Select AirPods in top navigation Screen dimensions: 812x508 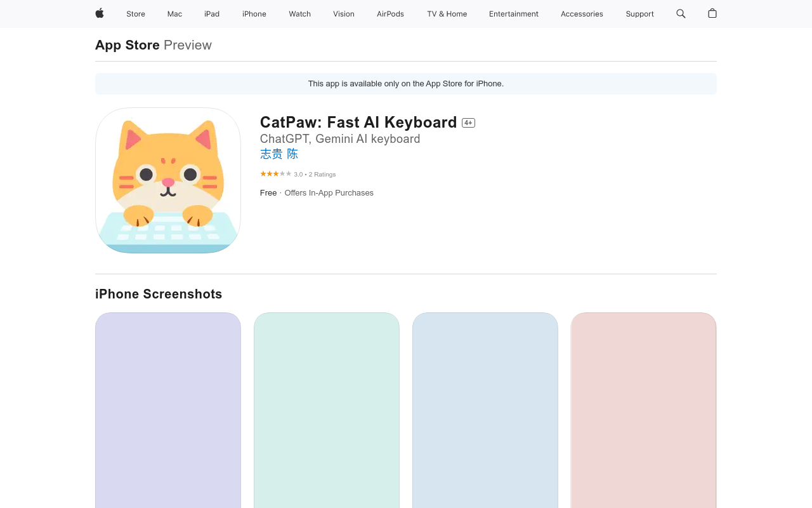click(x=390, y=14)
